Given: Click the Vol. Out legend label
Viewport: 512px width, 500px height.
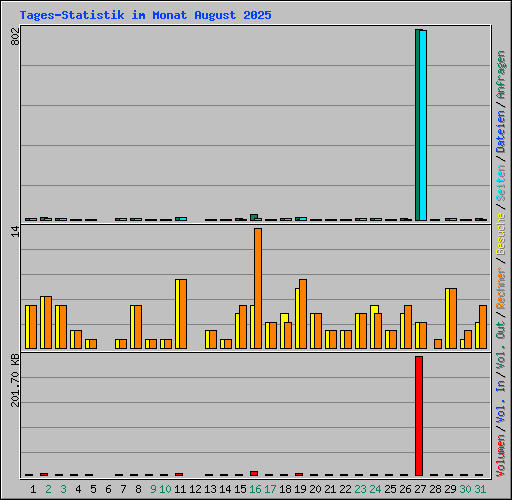Looking at the screenshot, I should click(501, 345).
